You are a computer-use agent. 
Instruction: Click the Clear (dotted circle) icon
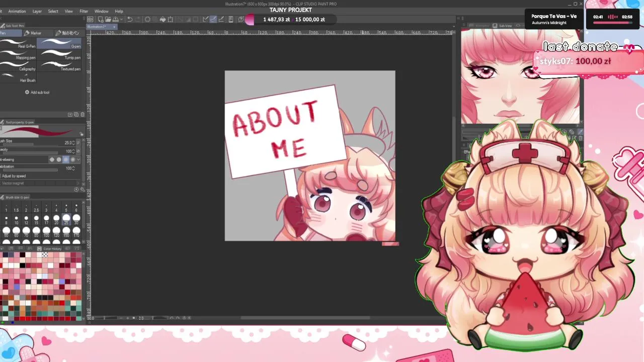click(147, 19)
